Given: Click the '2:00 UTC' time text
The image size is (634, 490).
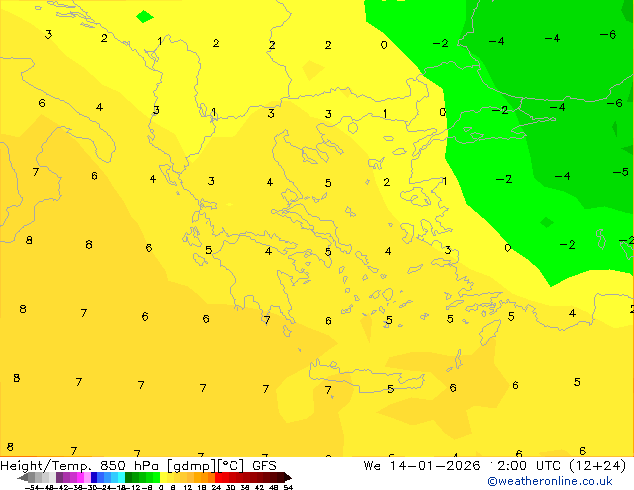Looking at the screenshot, I should click(x=529, y=466).
